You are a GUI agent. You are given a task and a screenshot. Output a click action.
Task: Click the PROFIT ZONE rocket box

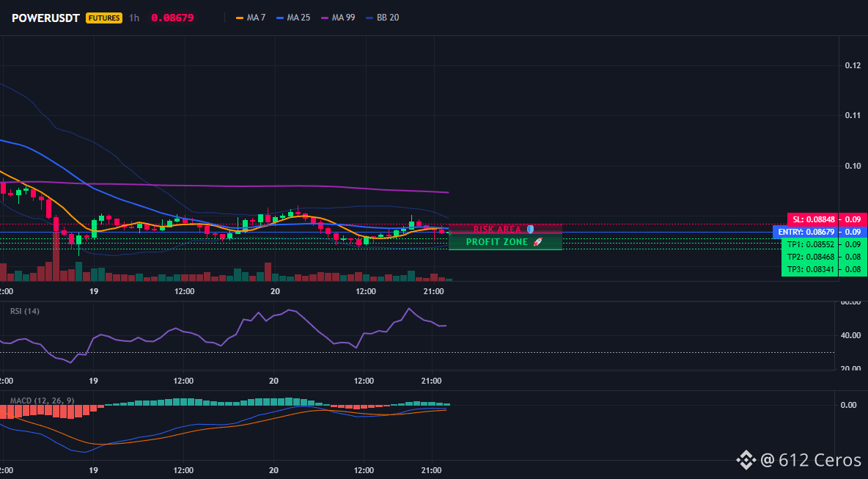[505, 242]
